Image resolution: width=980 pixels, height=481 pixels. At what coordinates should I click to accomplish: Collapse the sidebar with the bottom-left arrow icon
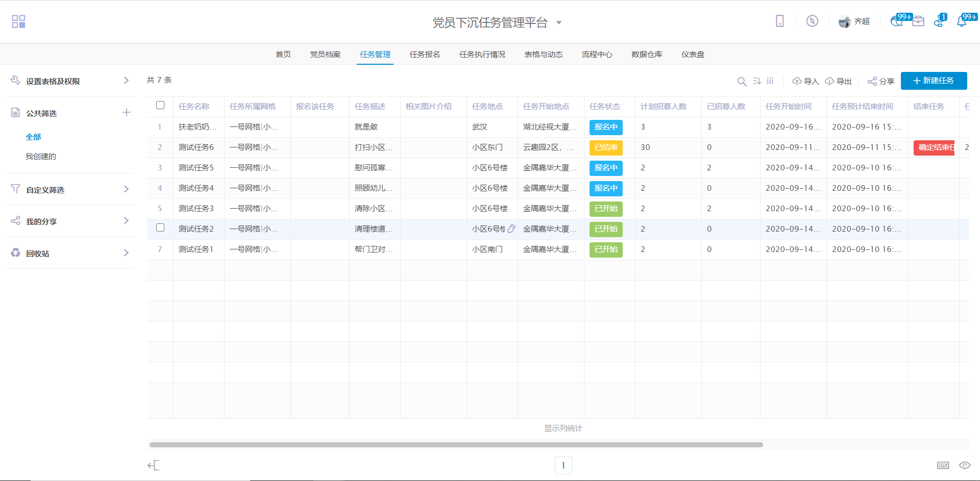[x=153, y=465]
